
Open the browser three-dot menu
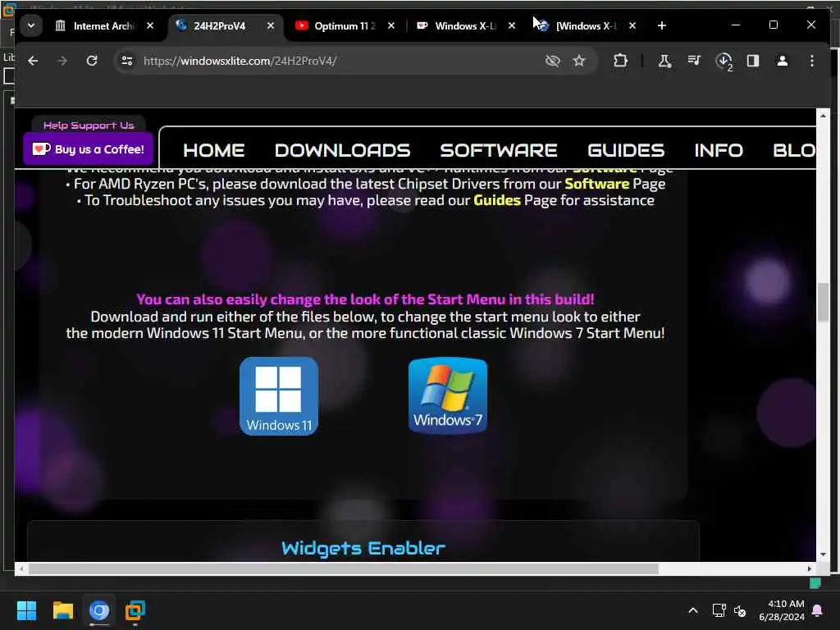coord(812,61)
